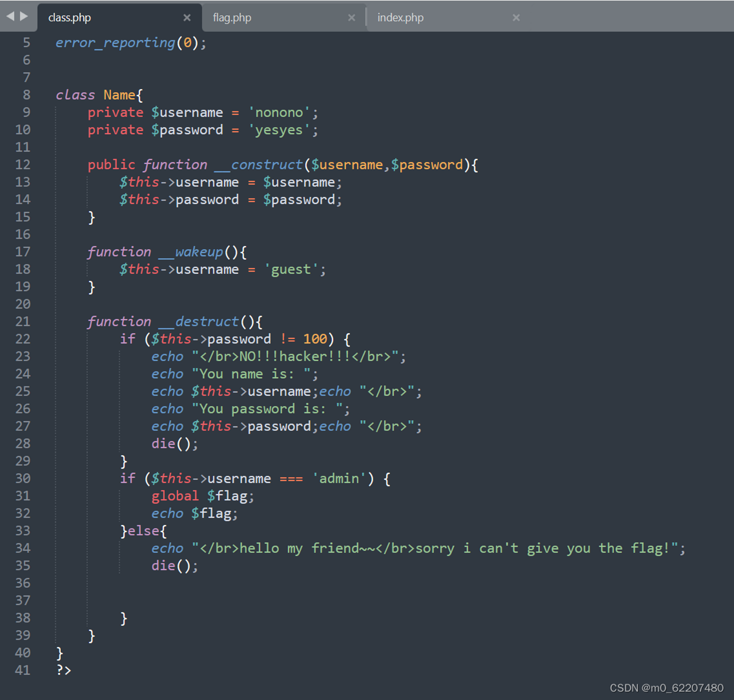Click line number 30 in the gutter
734x700 pixels.
[x=23, y=479]
